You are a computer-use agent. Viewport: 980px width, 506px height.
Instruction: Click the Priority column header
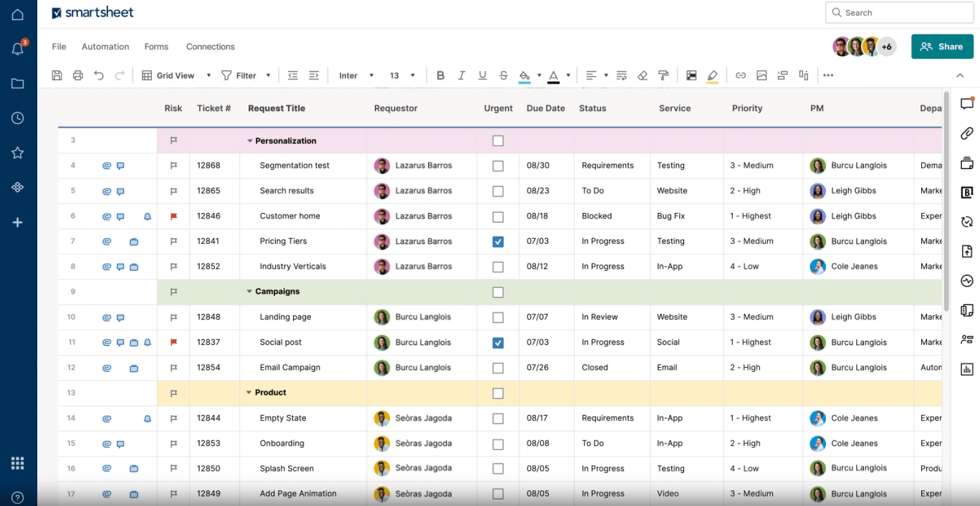tap(747, 108)
